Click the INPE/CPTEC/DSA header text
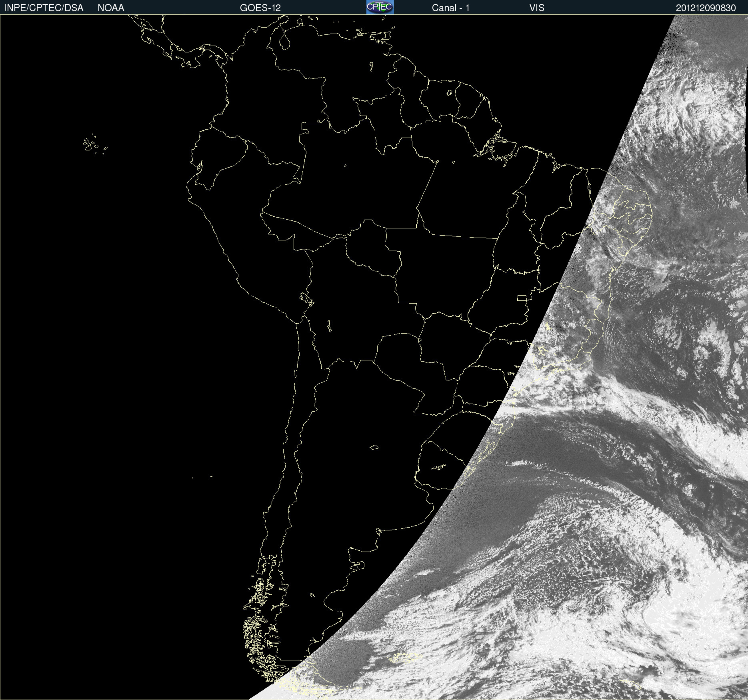748x700 pixels. (44, 8)
